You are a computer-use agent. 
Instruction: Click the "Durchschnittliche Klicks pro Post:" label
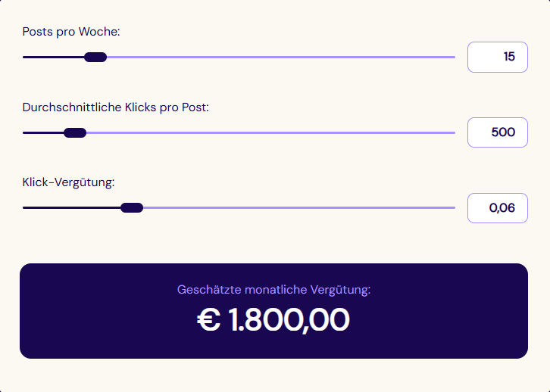point(115,107)
